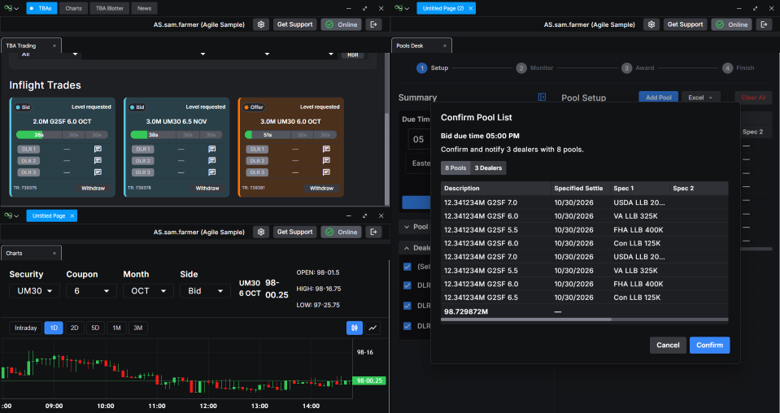Open app logo menu in TBA Trading window
The width and height of the screenshot is (780, 413).
coord(11,8)
